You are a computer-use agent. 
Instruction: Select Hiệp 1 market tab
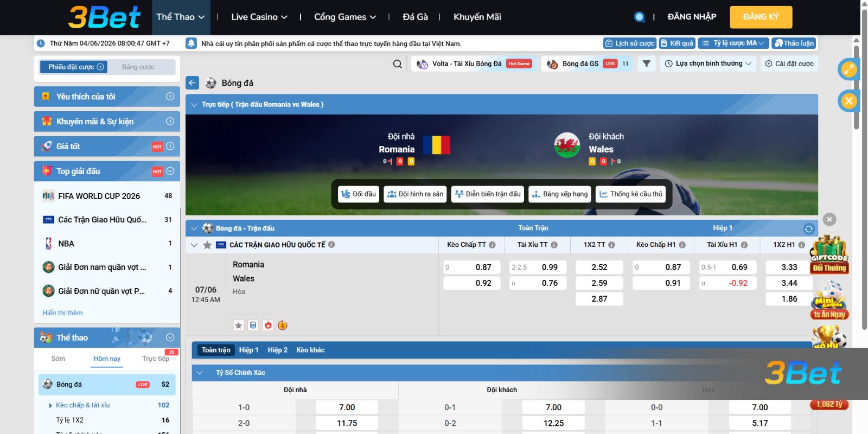(248, 350)
